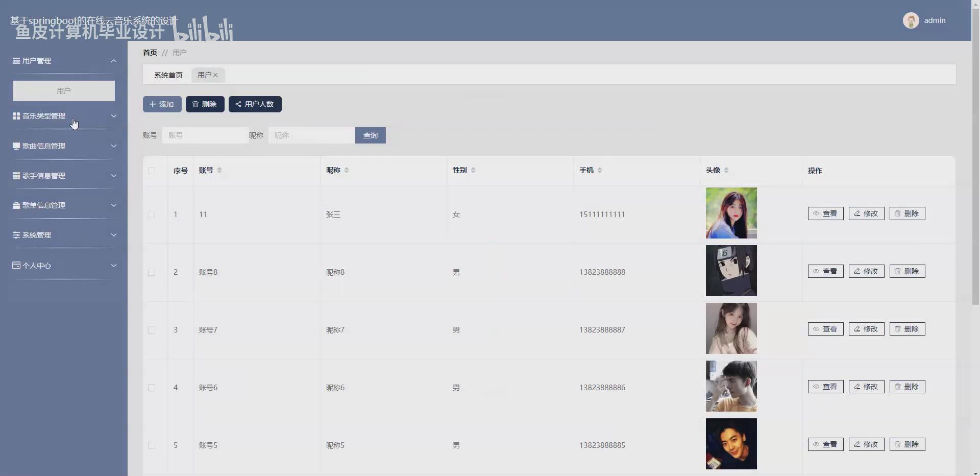Viewport: 980px width, 476px height.
Task: Click 删除 button for 昵称7 row
Action: (908, 329)
